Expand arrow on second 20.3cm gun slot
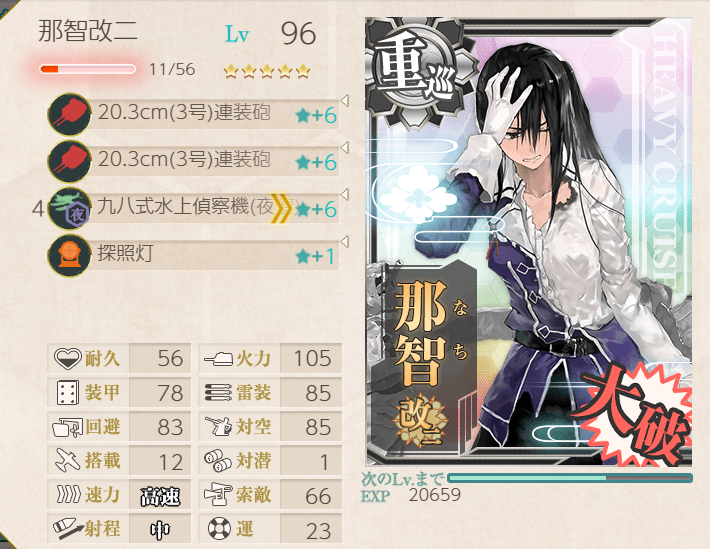Screen dimensions: 710x549 tap(344, 148)
